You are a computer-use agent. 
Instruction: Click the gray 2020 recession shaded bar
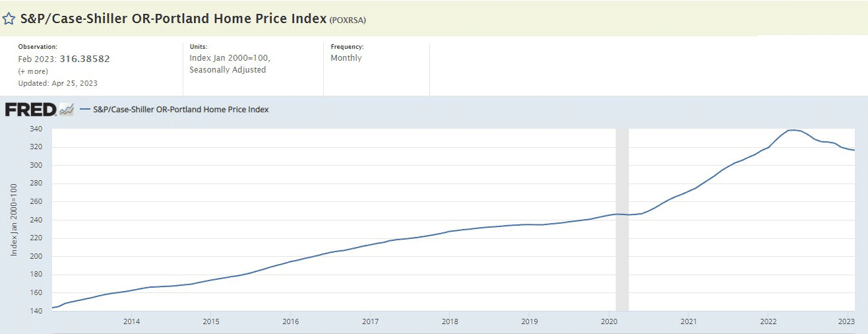pyautogui.click(x=622, y=220)
